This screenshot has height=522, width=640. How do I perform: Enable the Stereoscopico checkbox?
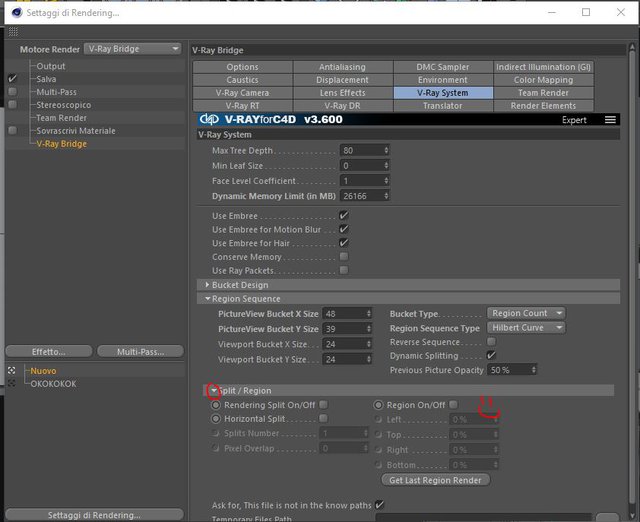coord(13,104)
